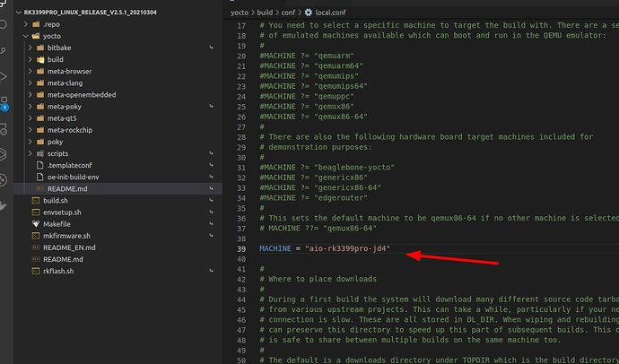Expand the bitbake folder chevron
The height and width of the screenshot is (364, 619).
[30, 48]
